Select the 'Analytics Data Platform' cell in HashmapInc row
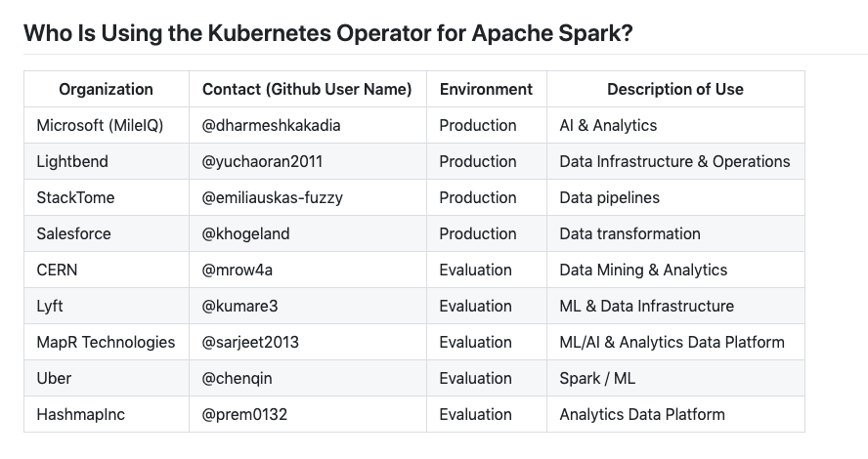 (675, 414)
